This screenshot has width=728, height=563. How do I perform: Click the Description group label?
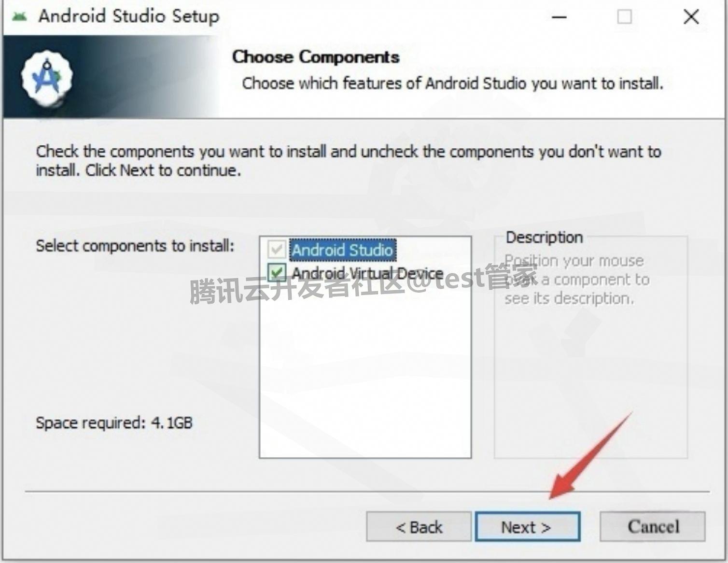[544, 238]
